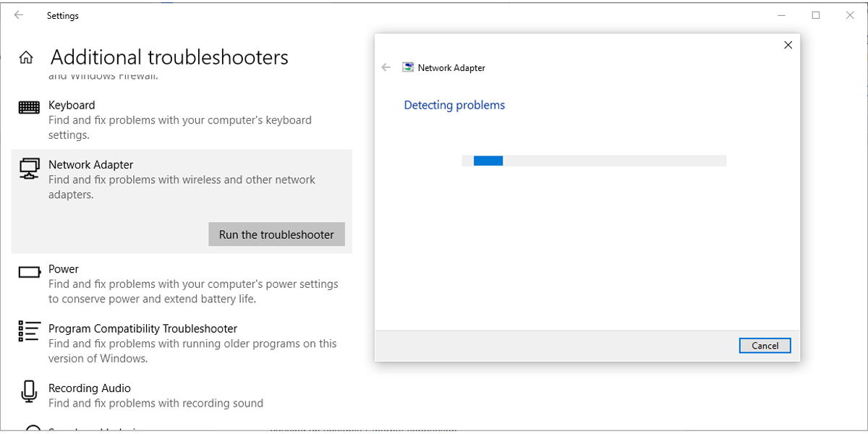Close the Network Adapter dialog
Image resolution: width=868 pixels, height=434 pixels.
click(x=788, y=45)
